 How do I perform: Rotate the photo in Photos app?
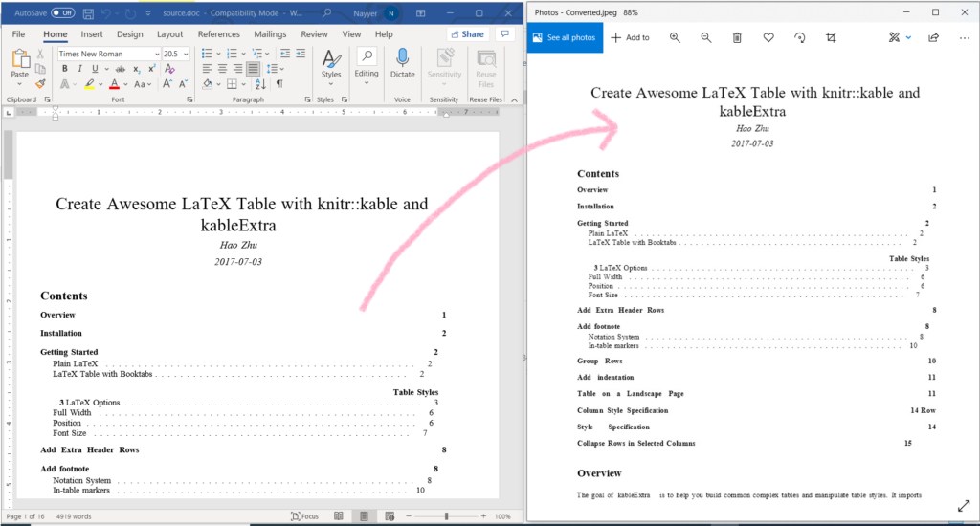[800, 37]
